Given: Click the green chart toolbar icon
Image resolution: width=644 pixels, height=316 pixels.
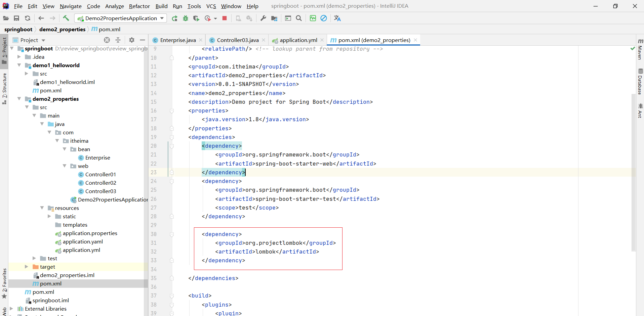Looking at the screenshot, I should pos(313,18).
